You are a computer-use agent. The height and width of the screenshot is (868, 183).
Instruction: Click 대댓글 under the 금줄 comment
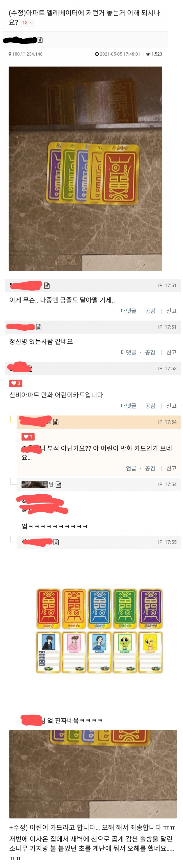(128, 311)
